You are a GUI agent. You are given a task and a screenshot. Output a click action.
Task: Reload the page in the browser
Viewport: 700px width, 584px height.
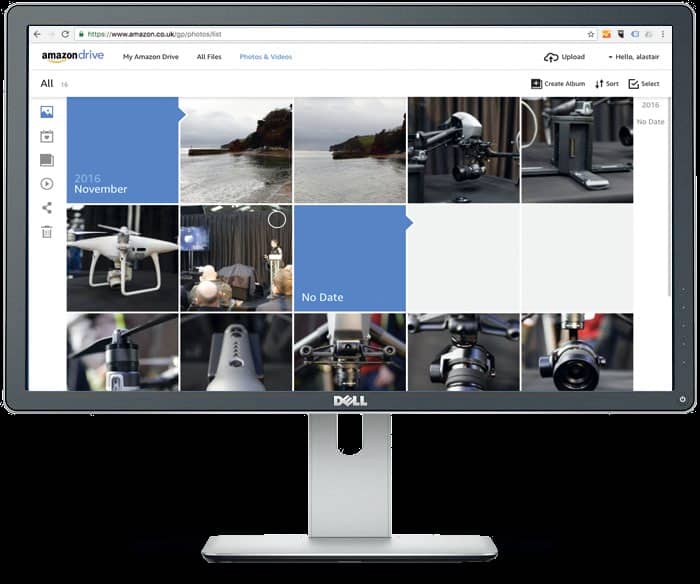[x=66, y=34]
